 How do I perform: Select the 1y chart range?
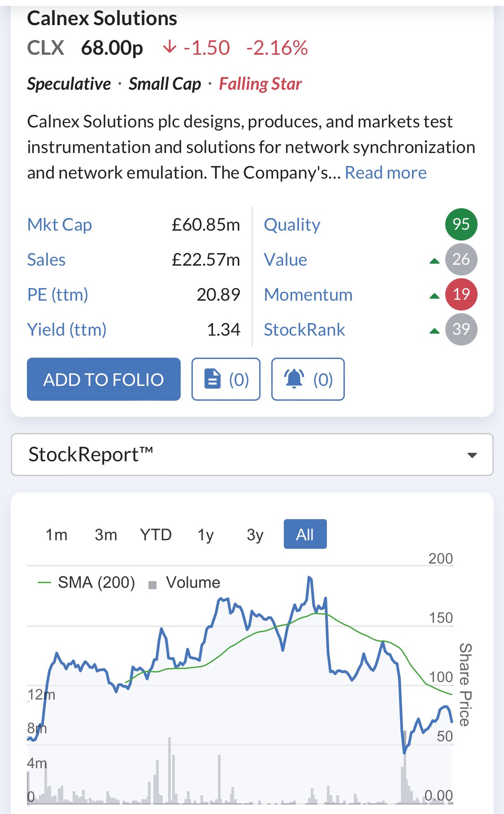tap(206, 534)
